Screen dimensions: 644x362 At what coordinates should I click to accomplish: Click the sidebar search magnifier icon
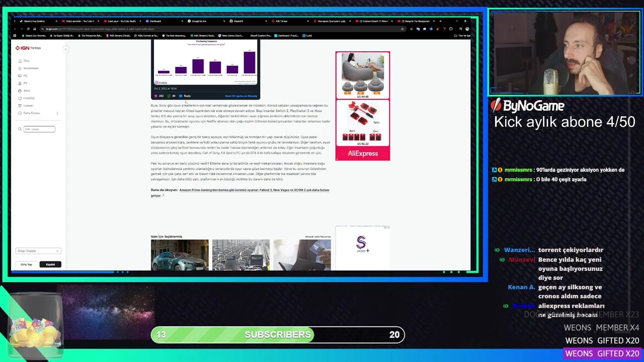pyautogui.click(x=20, y=129)
